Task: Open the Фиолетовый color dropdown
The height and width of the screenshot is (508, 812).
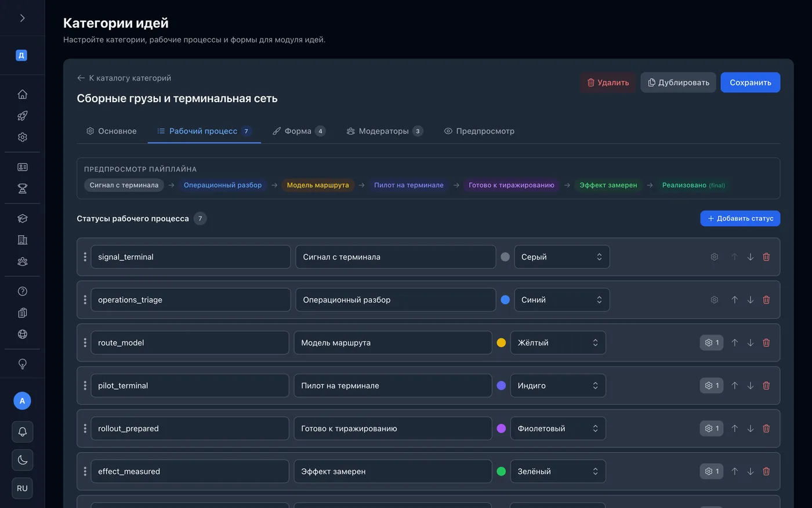Action: (558, 428)
